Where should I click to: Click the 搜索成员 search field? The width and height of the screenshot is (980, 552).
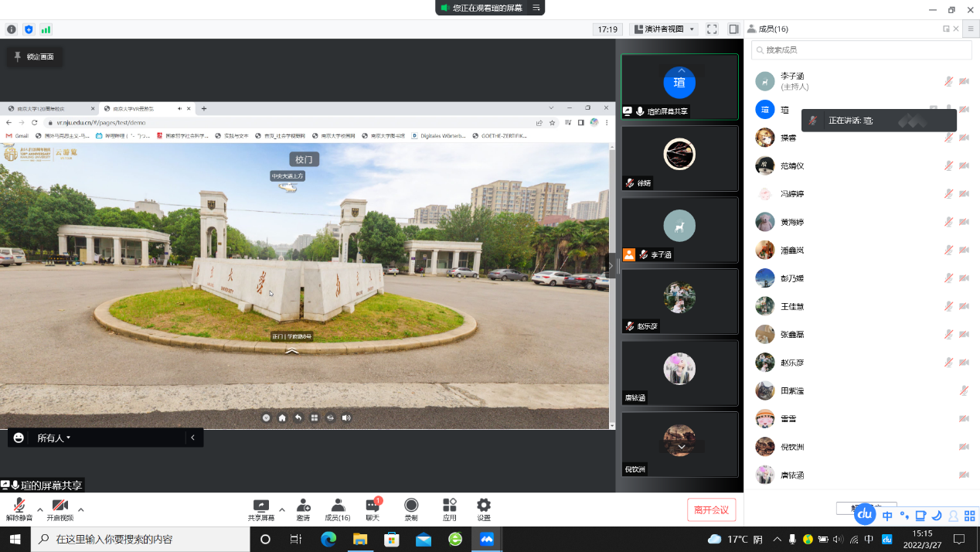[x=862, y=49]
